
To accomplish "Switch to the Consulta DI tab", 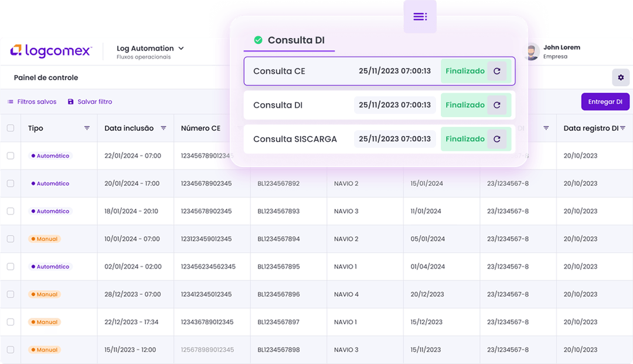I will click(288, 40).
